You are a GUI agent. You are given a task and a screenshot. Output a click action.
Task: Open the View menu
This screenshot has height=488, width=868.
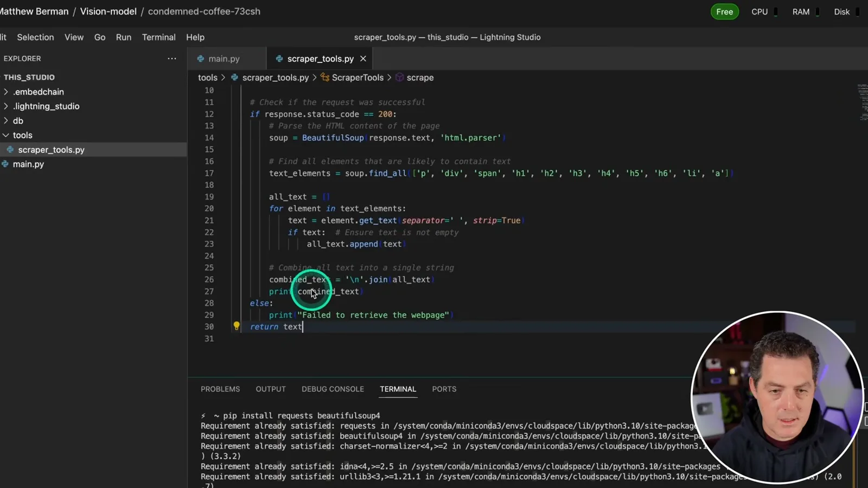point(74,37)
